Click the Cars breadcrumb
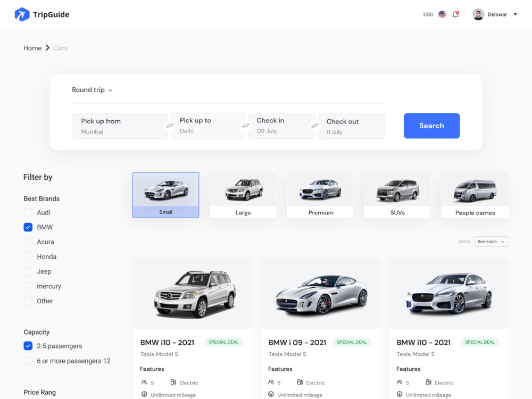The width and height of the screenshot is (532, 399). click(60, 48)
